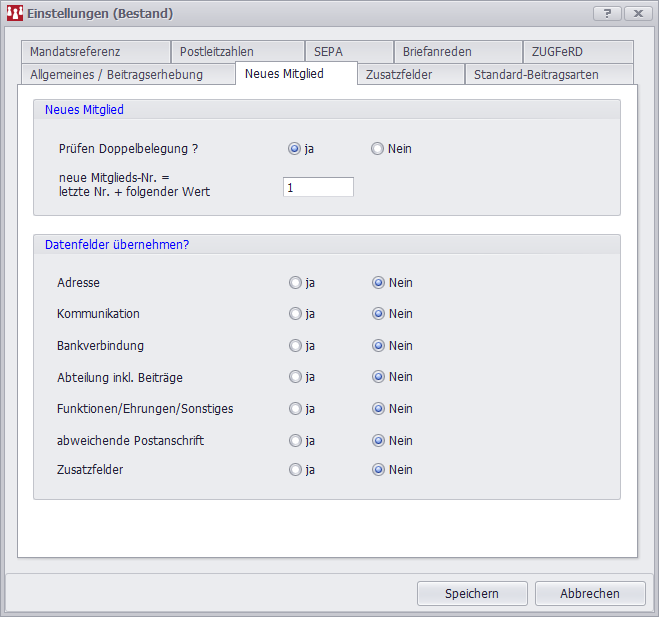Close the Einstellungen dialog window

(x=635, y=13)
